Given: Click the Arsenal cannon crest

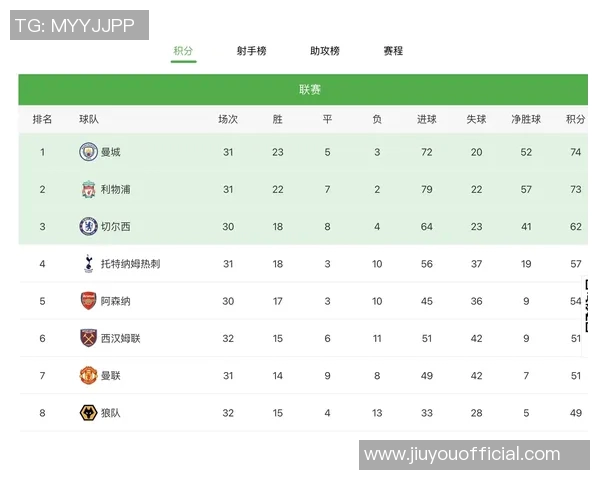Looking at the screenshot, I should point(89,301).
